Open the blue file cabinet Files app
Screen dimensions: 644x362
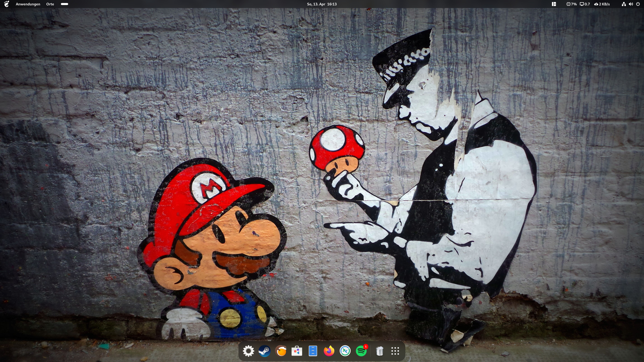[313, 351]
